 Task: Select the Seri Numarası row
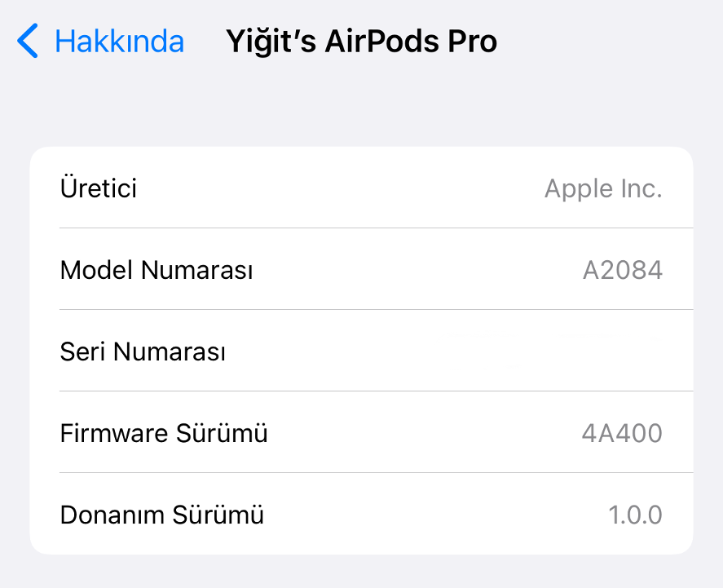[361, 351]
